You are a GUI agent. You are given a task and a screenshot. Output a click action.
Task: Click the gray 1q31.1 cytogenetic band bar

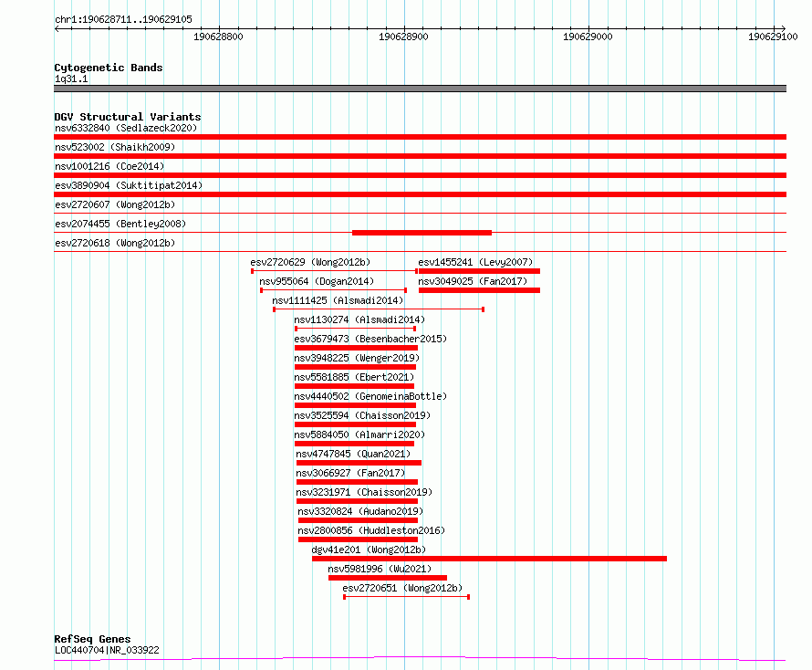[x=420, y=89]
